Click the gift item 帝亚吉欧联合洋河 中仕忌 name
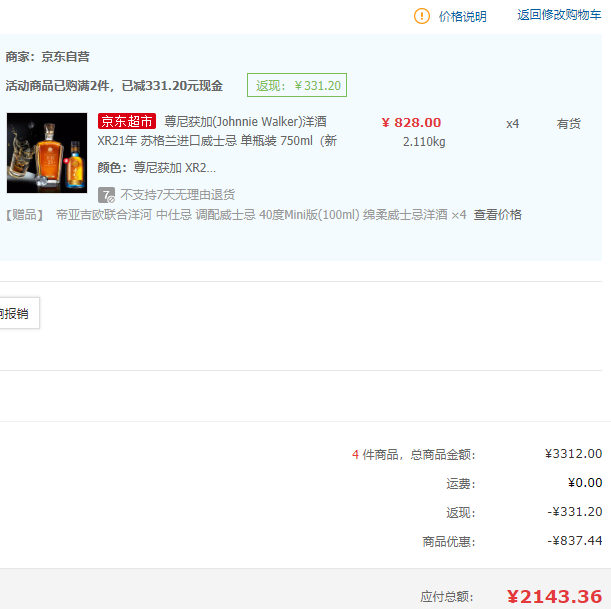611x609 pixels. 252,215
